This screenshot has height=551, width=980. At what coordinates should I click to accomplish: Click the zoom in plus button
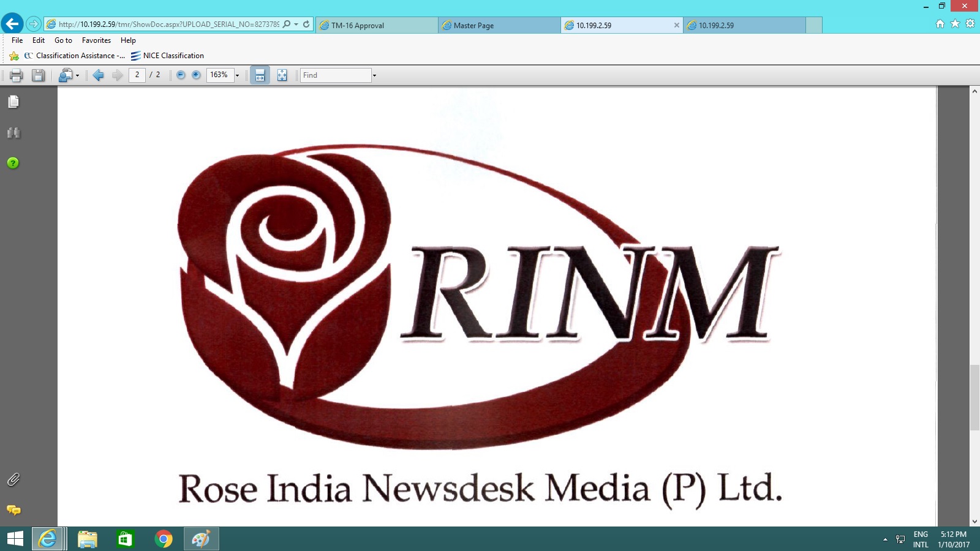tap(196, 75)
